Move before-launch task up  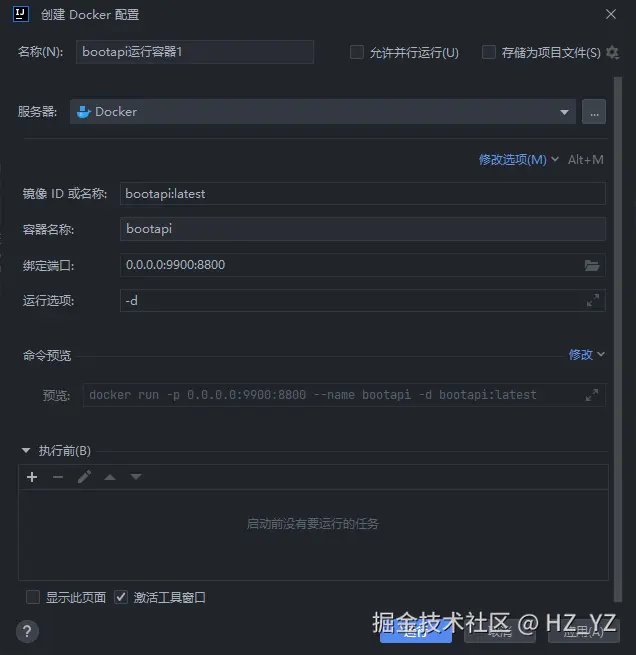110,477
